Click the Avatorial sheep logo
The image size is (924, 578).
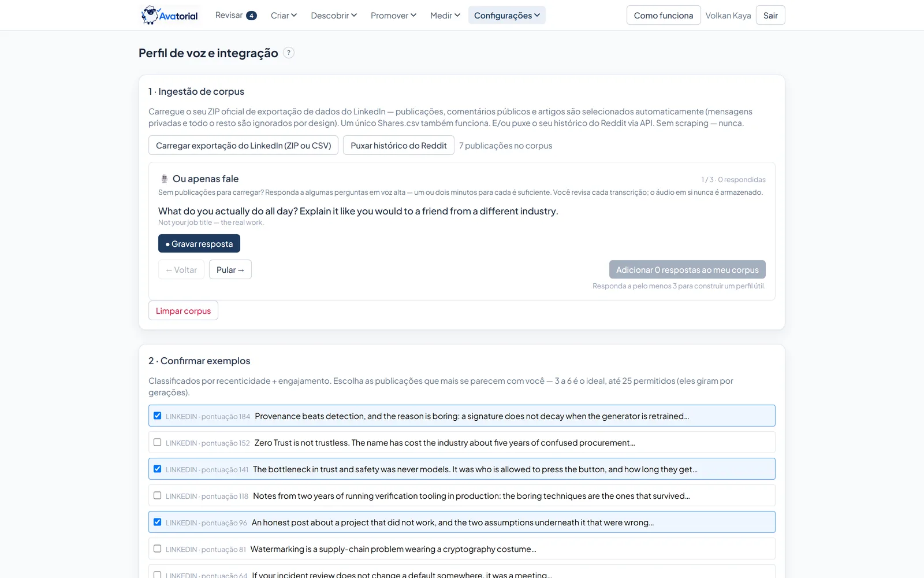170,15
